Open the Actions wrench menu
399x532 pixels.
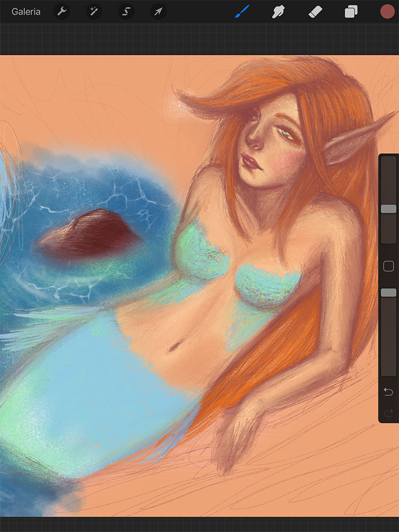pos(61,12)
